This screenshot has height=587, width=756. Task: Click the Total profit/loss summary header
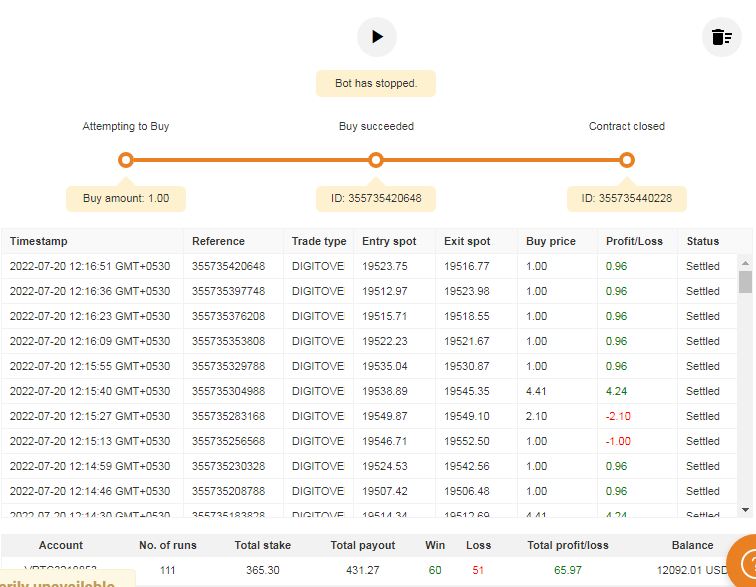point(568,546)
